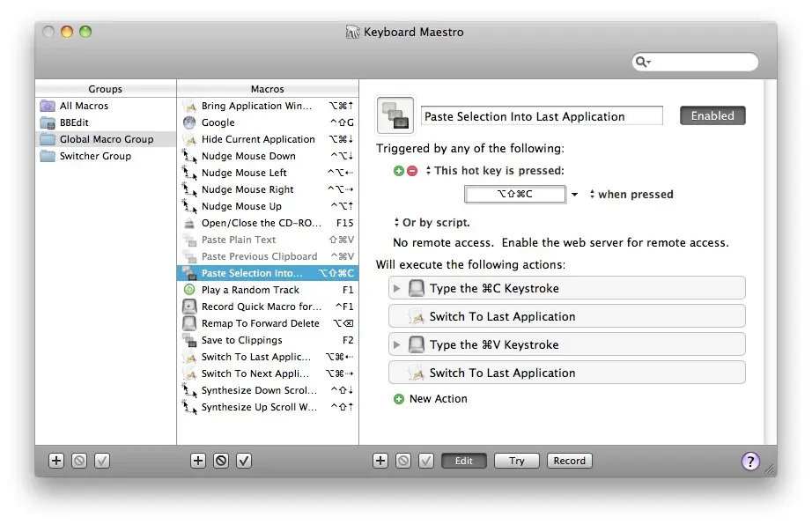Click the Edit button

tap(464, 461)
